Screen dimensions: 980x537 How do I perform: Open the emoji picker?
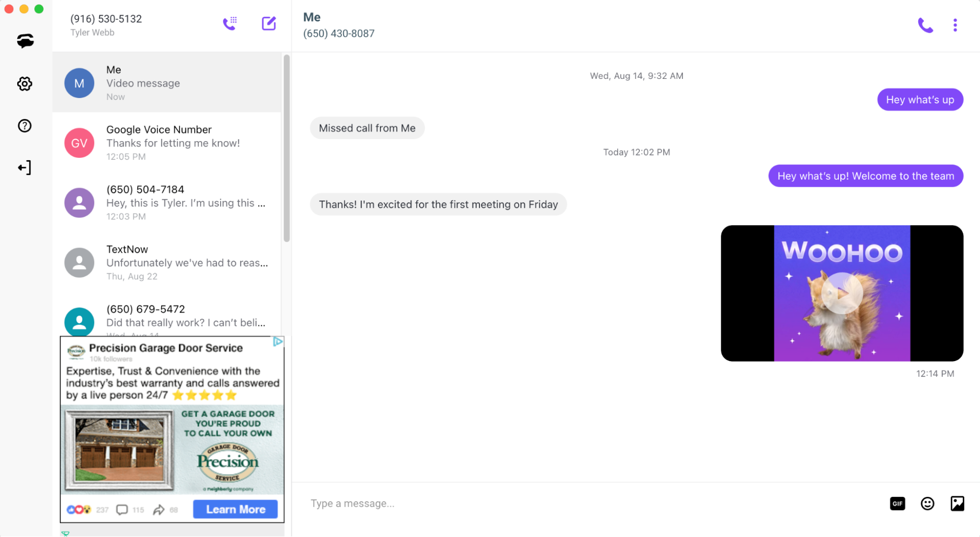[928, 503]
